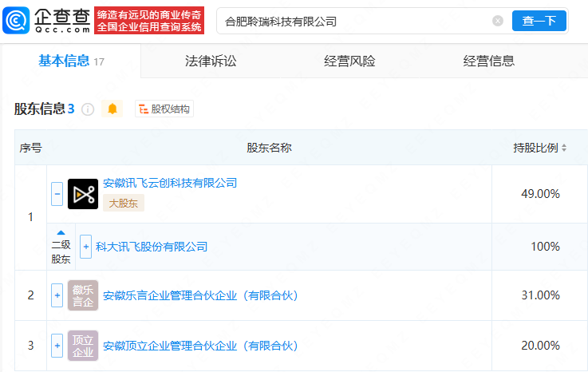
Task: Open the 经营信息 tab
Action: 488,61
